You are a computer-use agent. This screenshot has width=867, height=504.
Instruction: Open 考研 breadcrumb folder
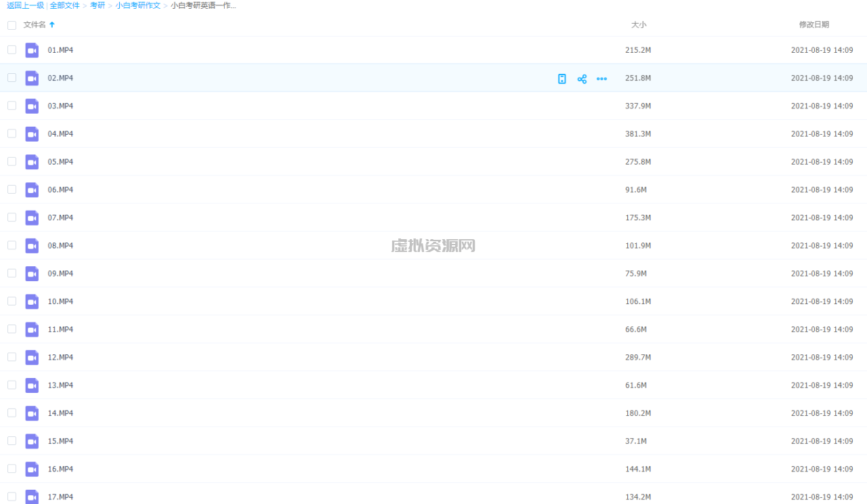pos(98,5)
